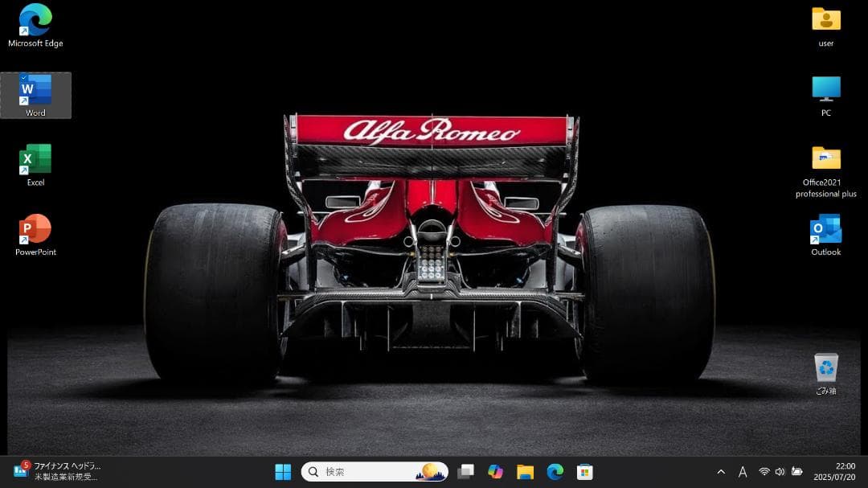Open the finance headlines widget
Image resolution: width=868 pixels, height=488 pixels.
[57, 471]
